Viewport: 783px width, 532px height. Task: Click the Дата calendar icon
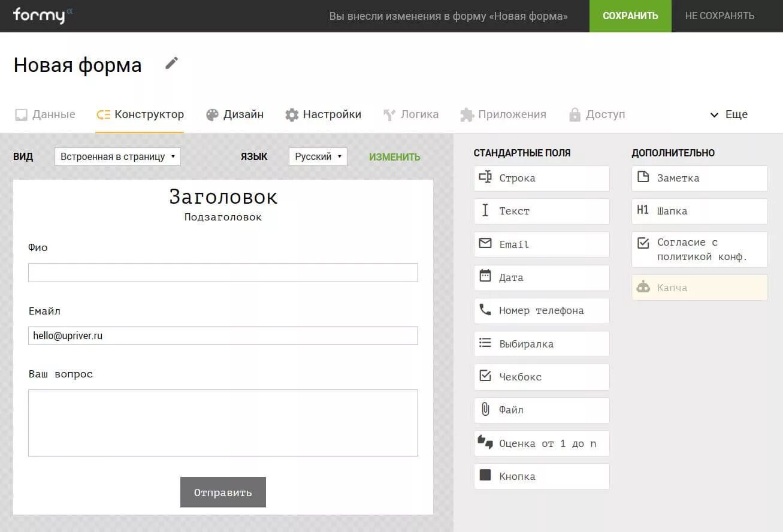click(485, 276)
